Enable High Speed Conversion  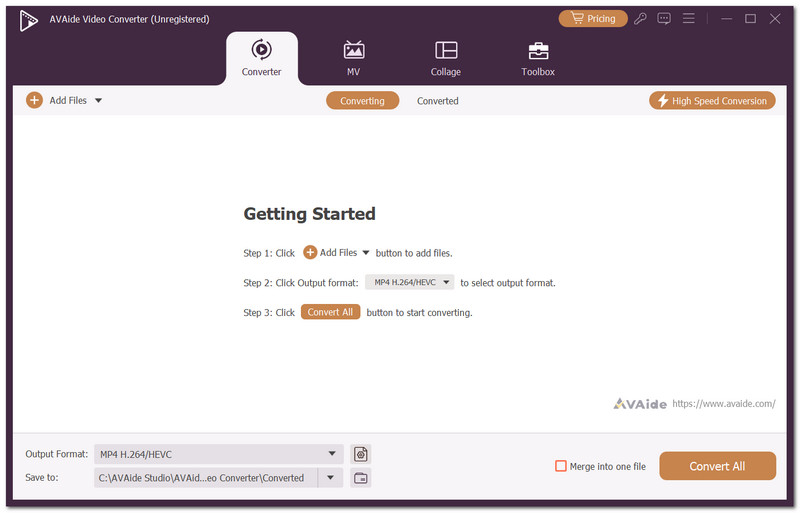coord(712,101)
